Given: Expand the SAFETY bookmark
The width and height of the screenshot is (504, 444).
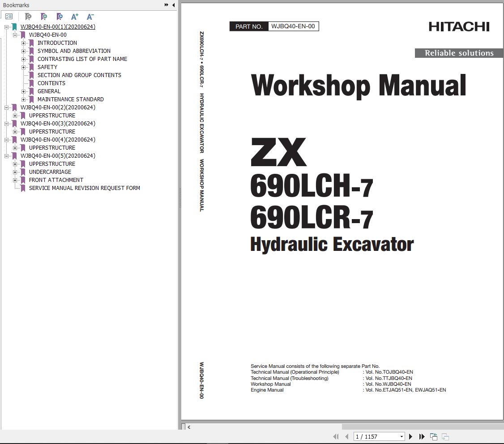Looking at the screenshot, I should pyautogui.click(x=23, y=67).
